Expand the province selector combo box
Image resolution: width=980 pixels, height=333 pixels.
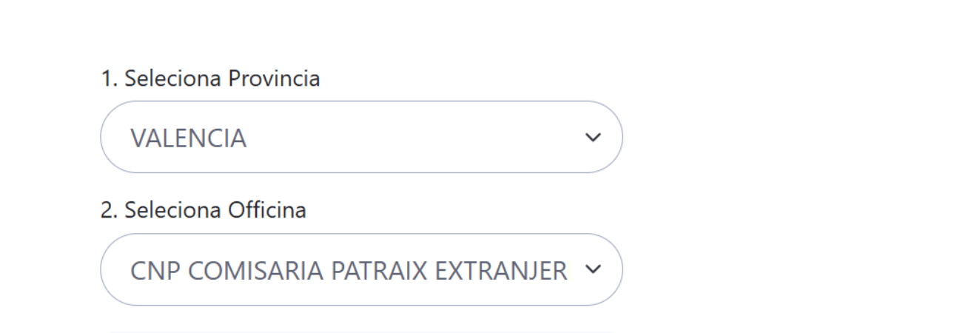point(361,138)
